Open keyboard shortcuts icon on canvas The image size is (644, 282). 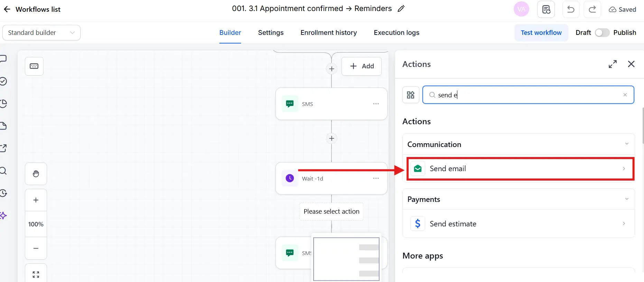[x=34, y=66]
